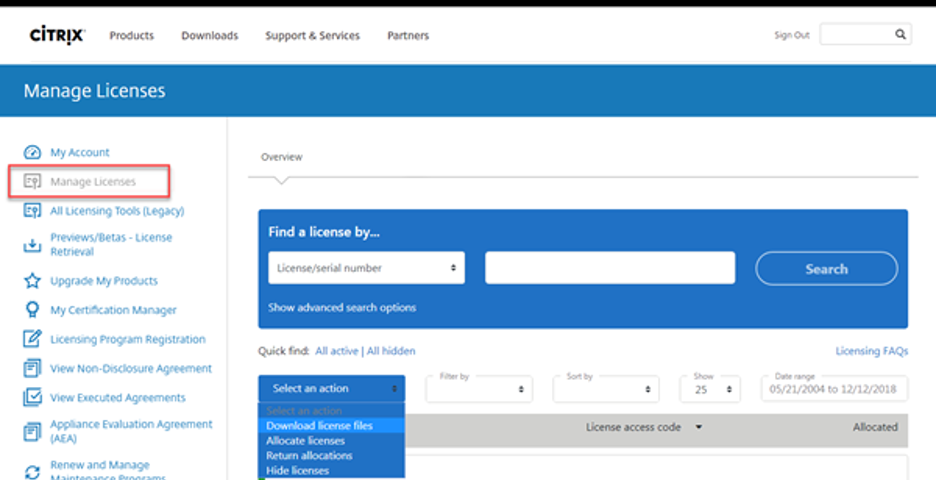Open the Partners menu
The width and height of the screenshot is (936, 480).
(408, 35)
